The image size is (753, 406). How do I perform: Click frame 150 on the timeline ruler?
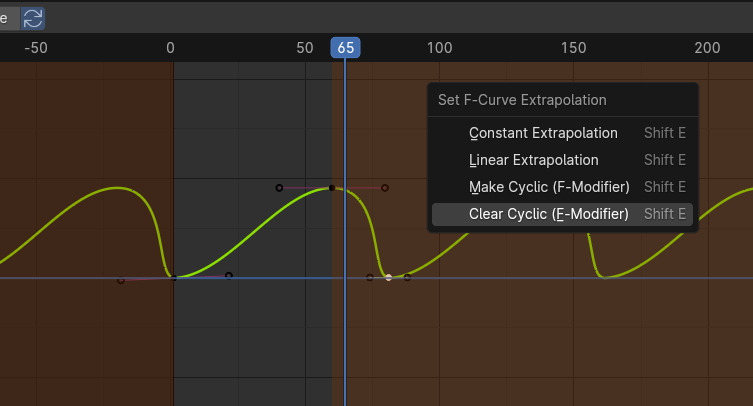tap(573, 48)
